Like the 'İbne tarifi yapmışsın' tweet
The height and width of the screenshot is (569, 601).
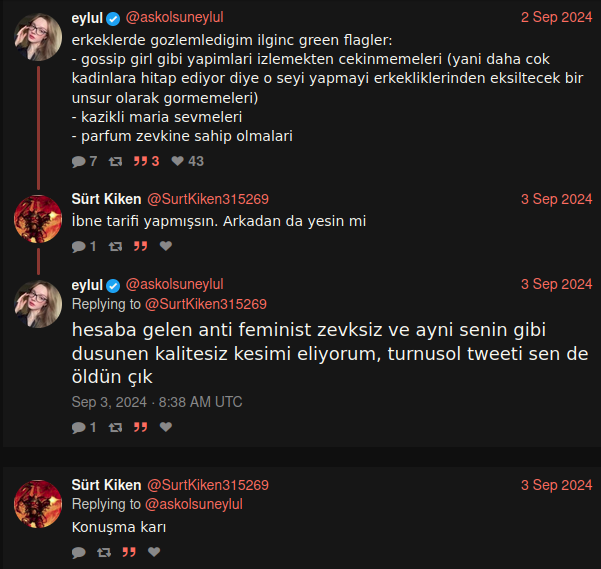166,246
